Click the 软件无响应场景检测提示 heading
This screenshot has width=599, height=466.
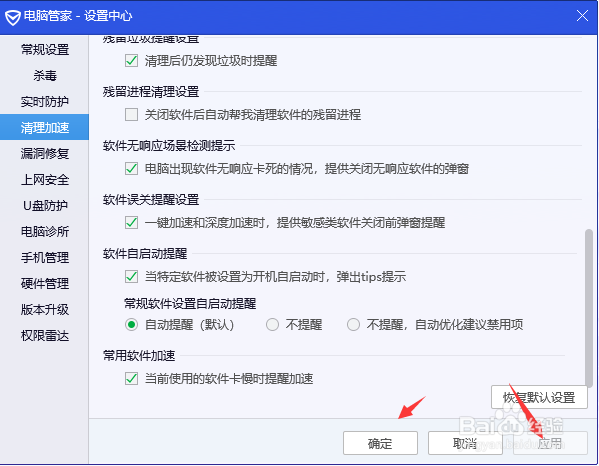tap(169, 146)
